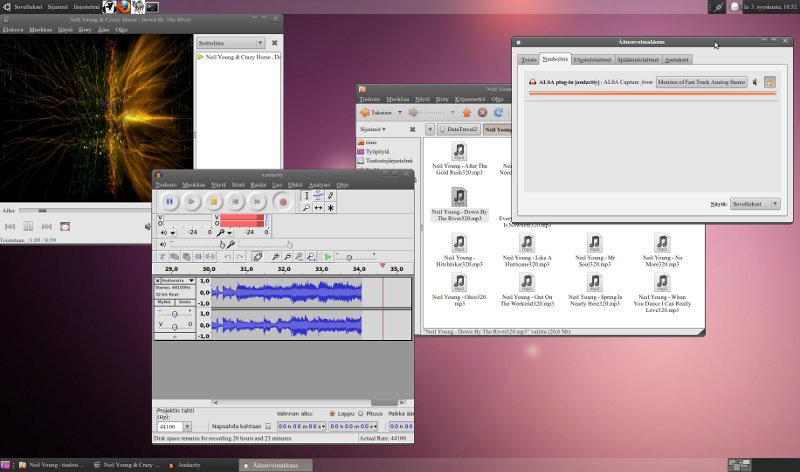Click Silence audio icon in Audacity
The height and width of the screenshot is (472, 800).
coord(210,257)
